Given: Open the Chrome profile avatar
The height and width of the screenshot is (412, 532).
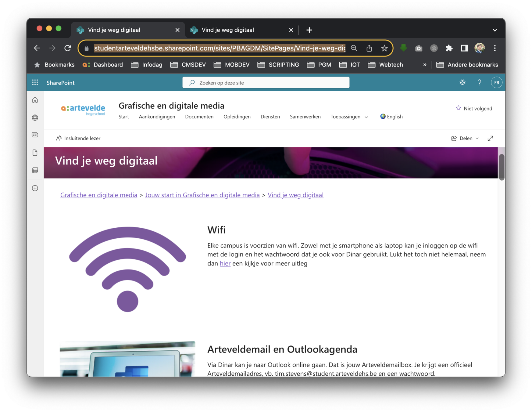Looking at the screenshot, I should [480, 48].
